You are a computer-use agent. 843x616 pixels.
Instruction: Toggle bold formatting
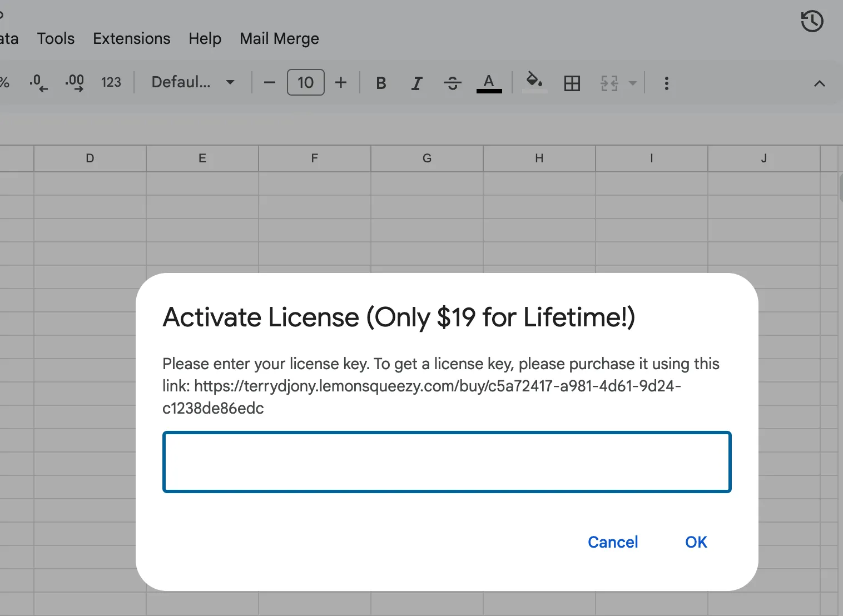pyautogui.click(x=381, y=83)
